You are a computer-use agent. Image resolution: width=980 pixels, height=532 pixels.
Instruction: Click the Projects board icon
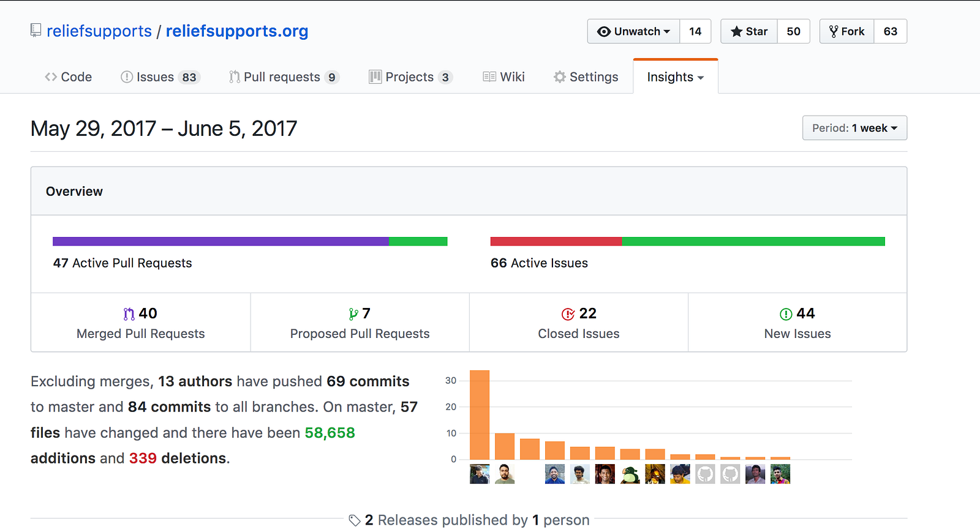coord(375,77)
